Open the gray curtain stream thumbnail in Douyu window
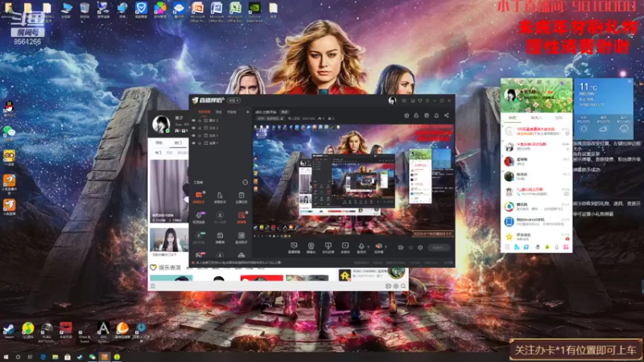 pos(169,191)
